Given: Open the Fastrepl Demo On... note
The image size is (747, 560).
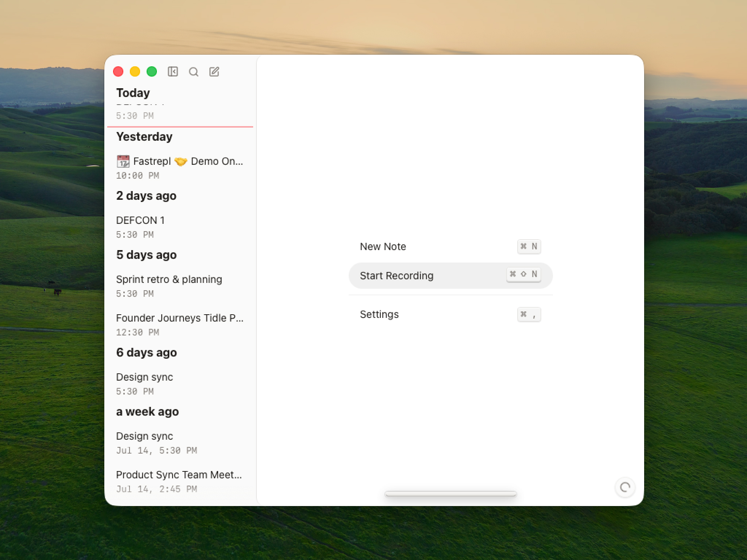Looking at the screenshot, I should pos(180,168).
